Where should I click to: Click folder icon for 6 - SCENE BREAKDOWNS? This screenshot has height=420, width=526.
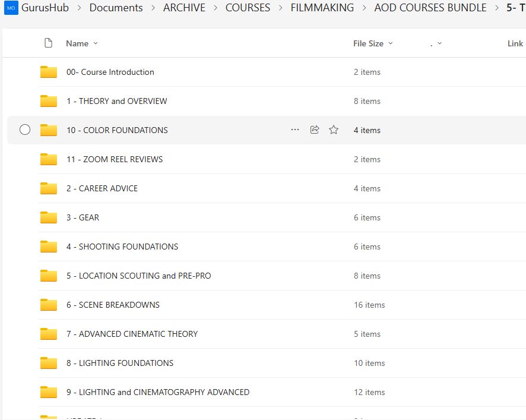49,305
